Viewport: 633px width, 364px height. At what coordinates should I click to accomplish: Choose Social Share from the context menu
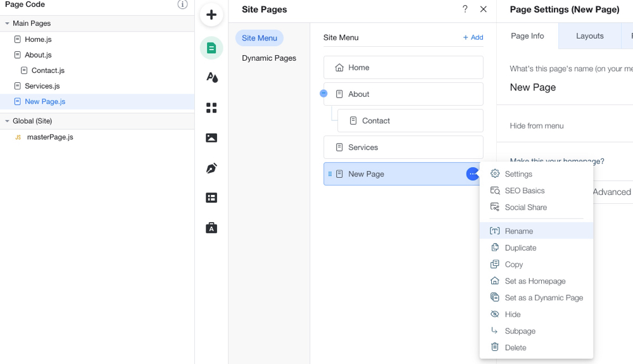pyautogui.click(x=536, y=207)
